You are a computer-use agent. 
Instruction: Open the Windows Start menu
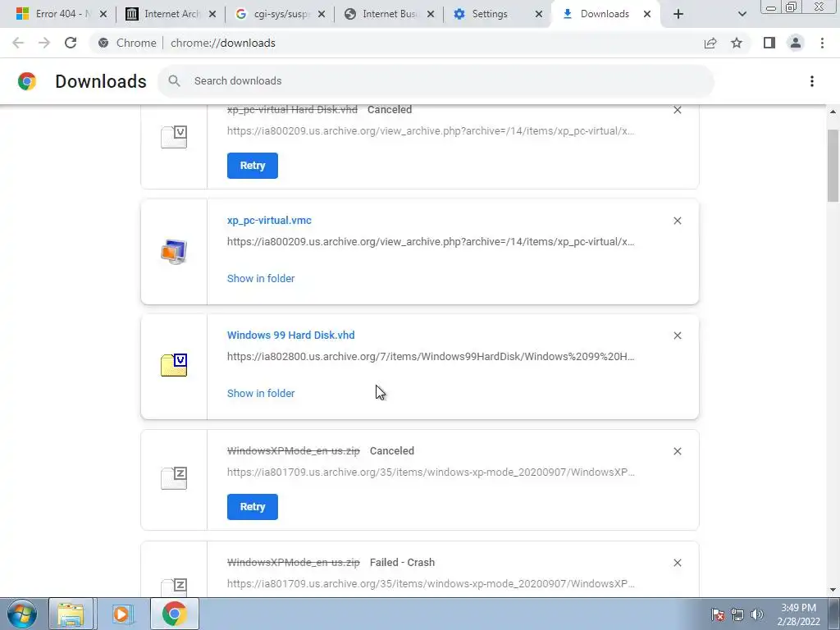tap(21, 614)
